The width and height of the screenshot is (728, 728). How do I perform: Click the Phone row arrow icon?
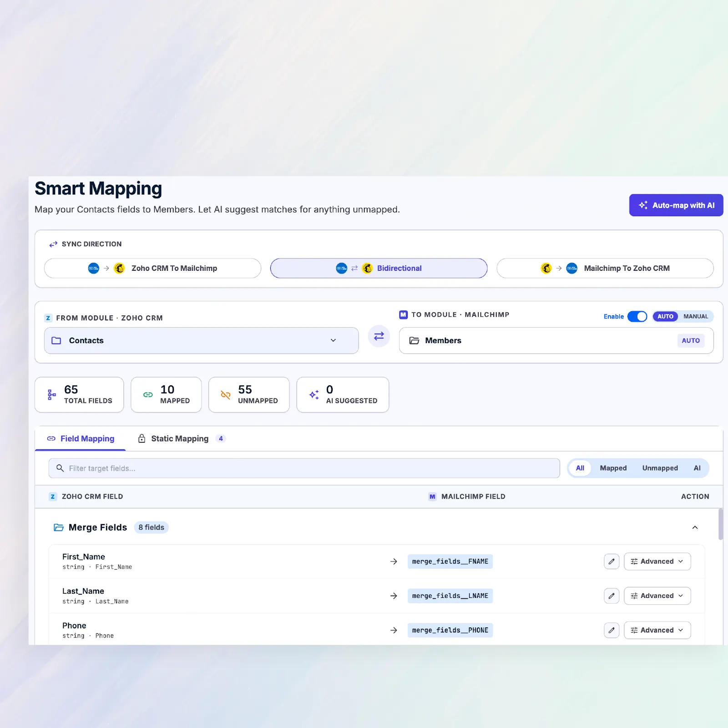tap(394, 630)
